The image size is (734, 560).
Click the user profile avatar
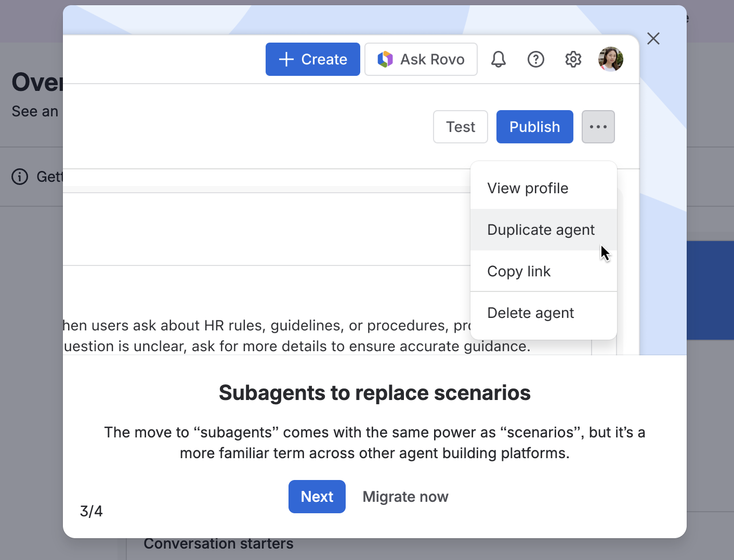point(611,59)
